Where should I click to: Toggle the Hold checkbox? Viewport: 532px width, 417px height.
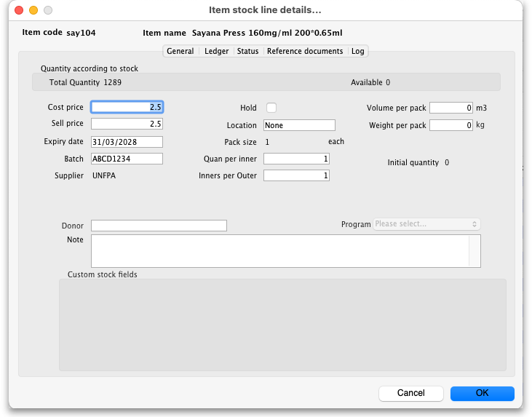[x=271, y=108]
